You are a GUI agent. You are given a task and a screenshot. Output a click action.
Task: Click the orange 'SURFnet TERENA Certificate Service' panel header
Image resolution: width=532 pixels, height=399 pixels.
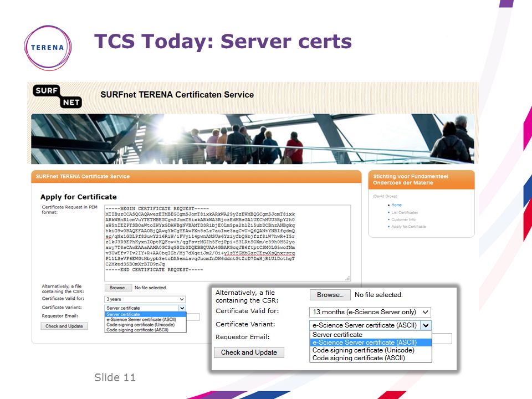(x=196, y=176)
